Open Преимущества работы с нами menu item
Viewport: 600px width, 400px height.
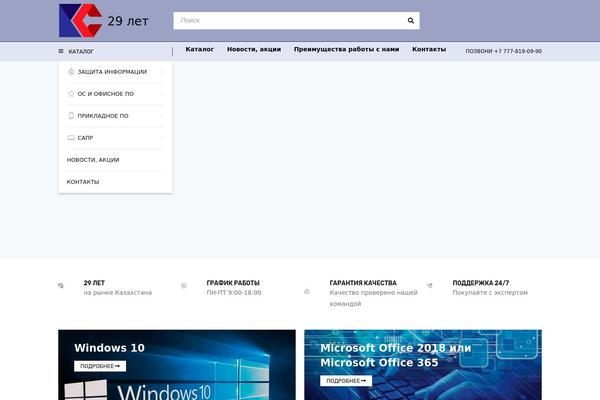click(x=346, y=49)
